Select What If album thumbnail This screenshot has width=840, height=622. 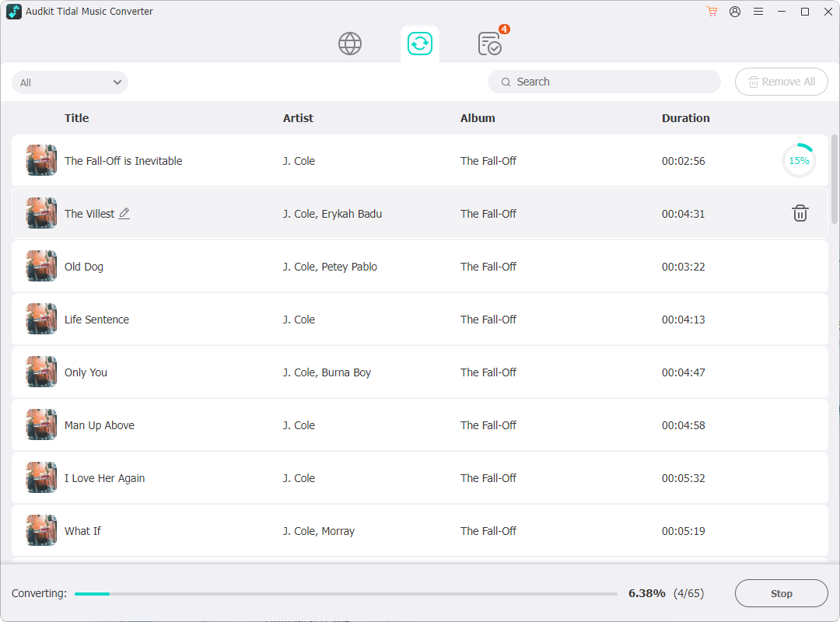[41, 530]
